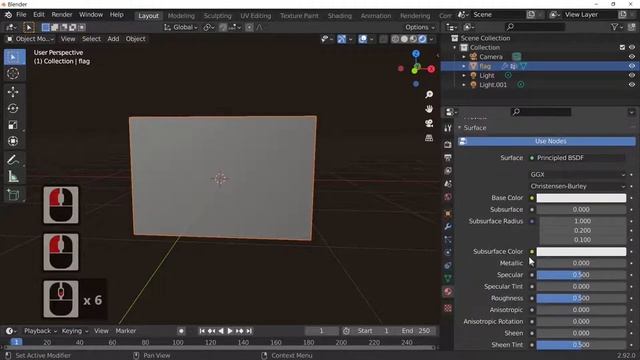Hide Light.001 in the outliner

click(631, 85)
